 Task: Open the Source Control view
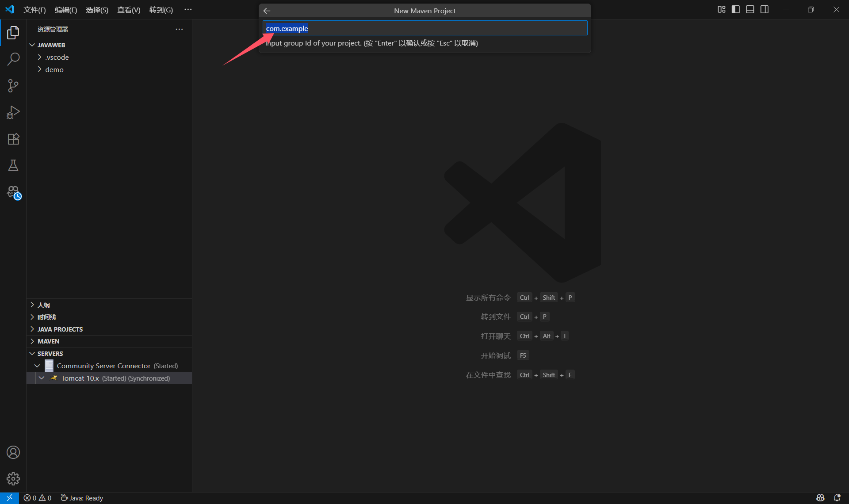(13, 86)
